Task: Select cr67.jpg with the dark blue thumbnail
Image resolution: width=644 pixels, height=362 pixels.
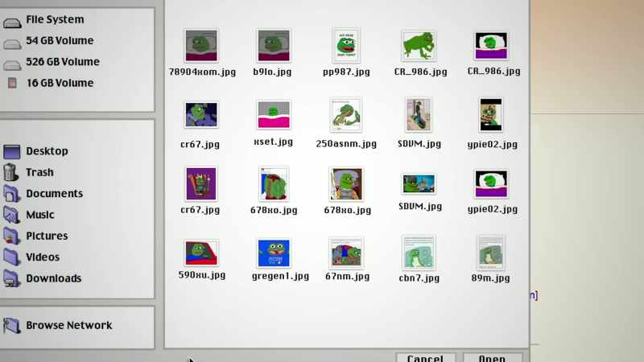Action: pos(200,115)
